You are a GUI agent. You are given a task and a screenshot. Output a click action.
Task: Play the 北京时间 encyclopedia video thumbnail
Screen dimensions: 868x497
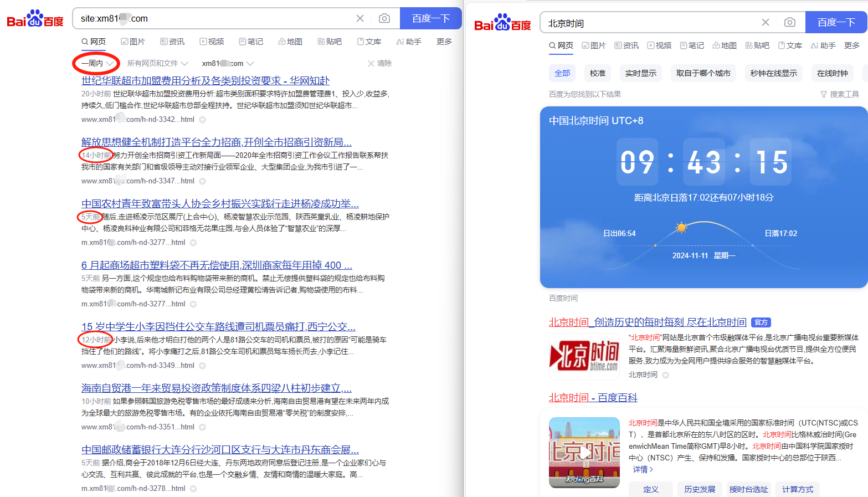click(x=584, y=452)
